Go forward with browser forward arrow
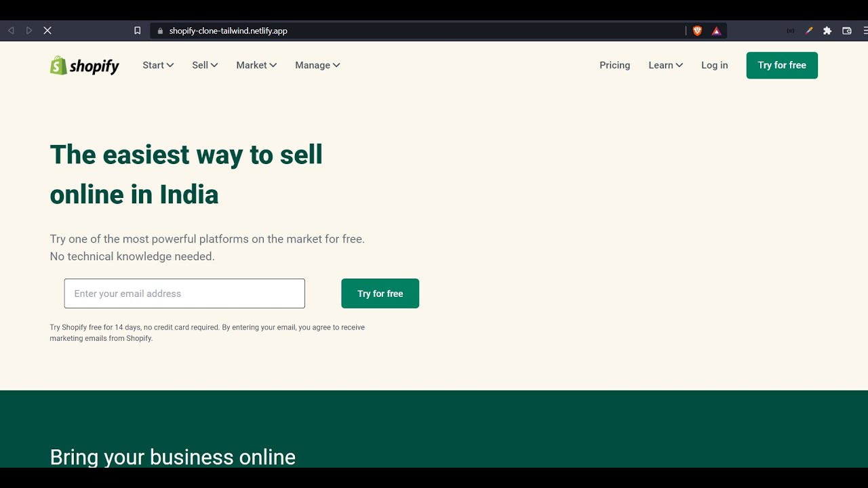 point(29,30)
